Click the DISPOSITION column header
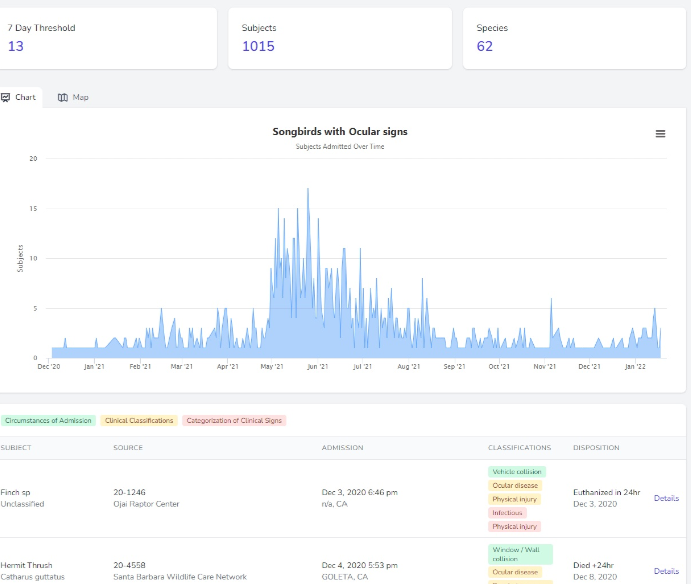Image resolution: width=691 pixels, height=584 pixels. [596, 447]
